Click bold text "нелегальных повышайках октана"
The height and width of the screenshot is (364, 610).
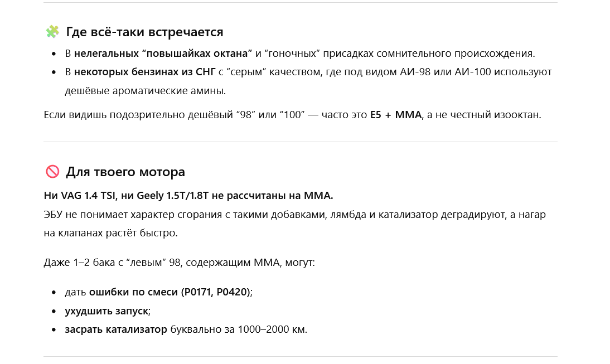[163, 54]
